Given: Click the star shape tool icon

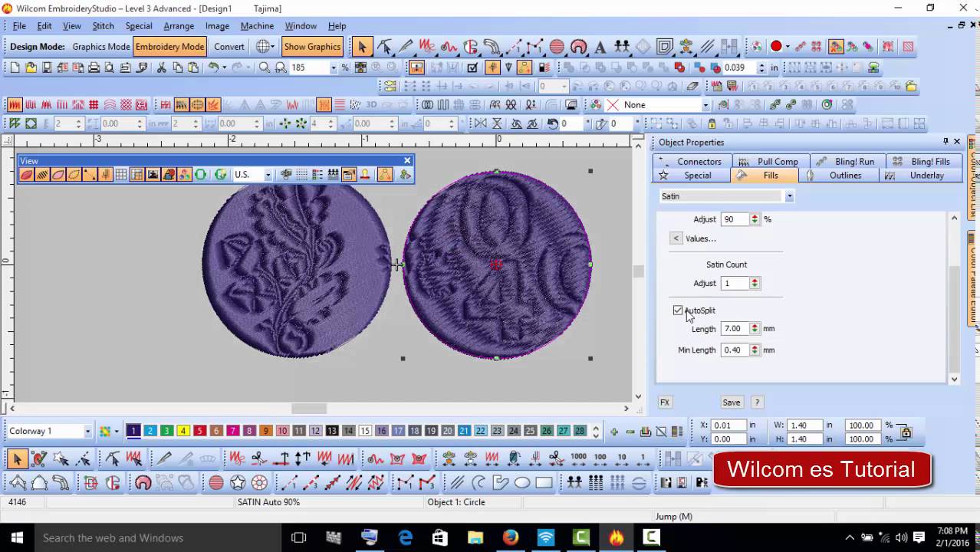Looking at the screenshot, I should click(x=238, y=483).
